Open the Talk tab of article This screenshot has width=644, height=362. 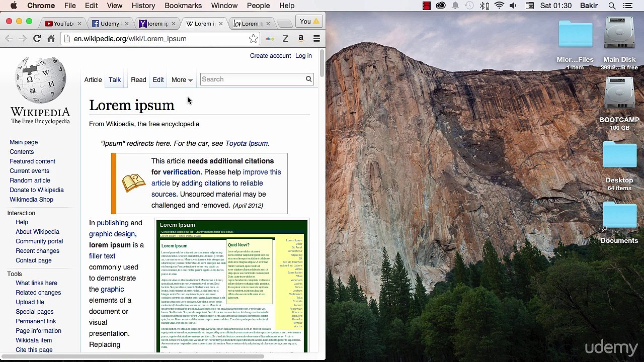[115, 80]
